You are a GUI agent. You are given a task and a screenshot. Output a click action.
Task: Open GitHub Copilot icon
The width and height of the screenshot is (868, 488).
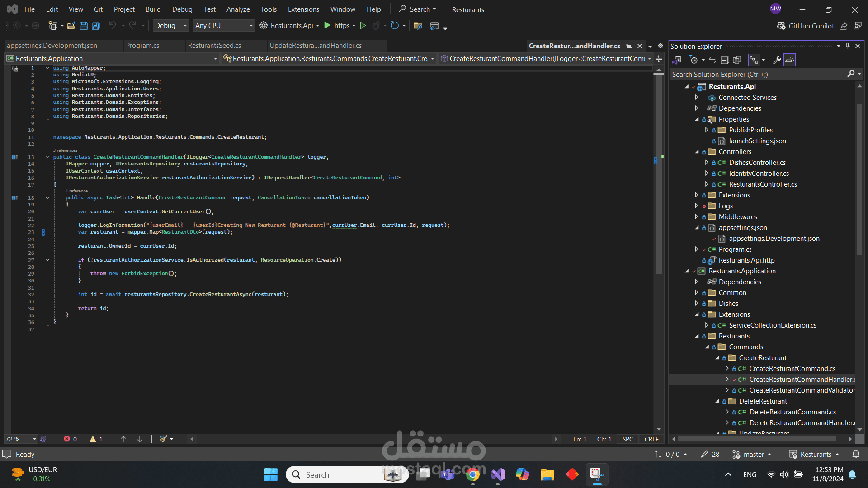pyautogui.click(x=781, y=26)
